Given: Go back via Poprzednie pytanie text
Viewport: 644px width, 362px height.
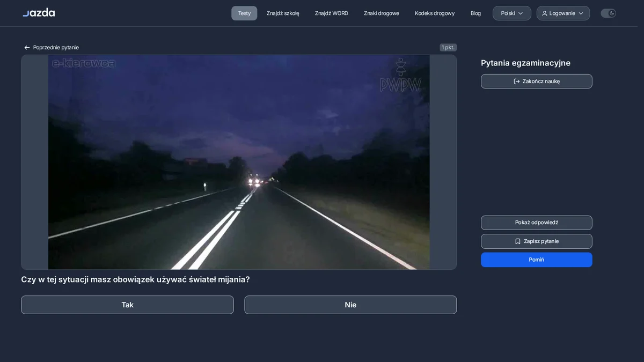Looking at the screenshot, I should tap(56, 48).
